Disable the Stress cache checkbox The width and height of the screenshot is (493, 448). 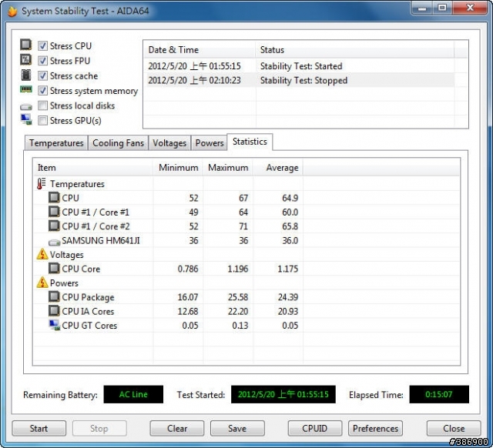[x=42, y=75]
